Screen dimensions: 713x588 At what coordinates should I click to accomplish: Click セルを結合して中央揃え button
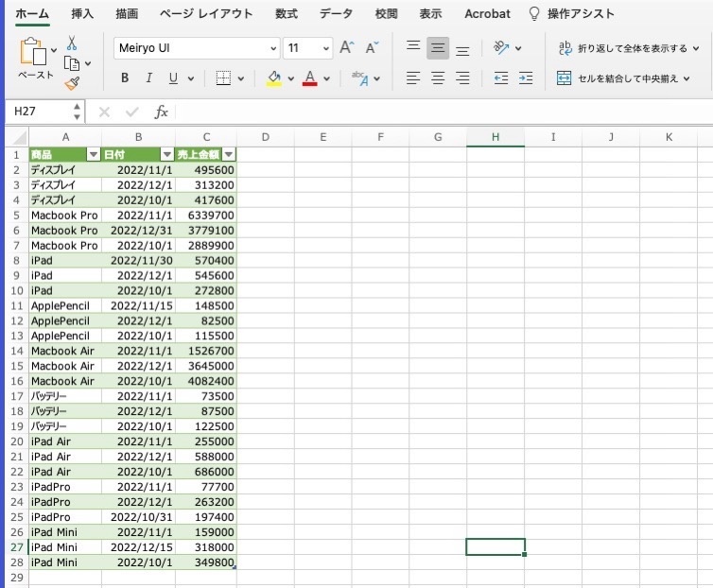pyautogui.click(x=617, y=78)
